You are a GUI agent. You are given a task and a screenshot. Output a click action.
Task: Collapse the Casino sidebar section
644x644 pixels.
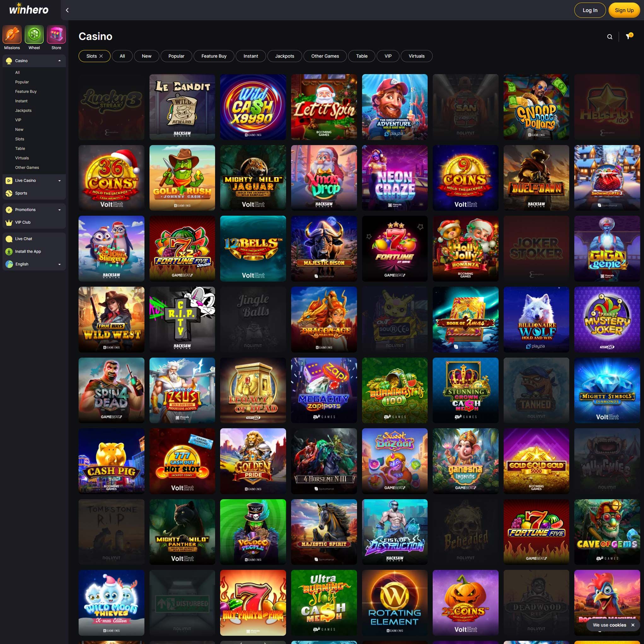click(60, 61)
